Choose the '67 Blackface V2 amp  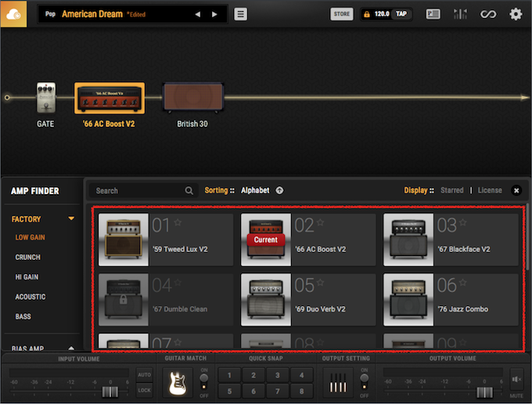(x=451, y=240)
